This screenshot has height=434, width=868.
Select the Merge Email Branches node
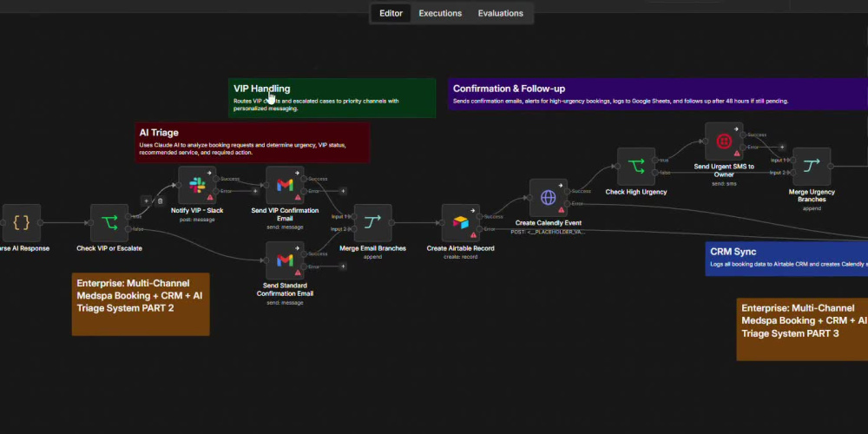point(372,223)
